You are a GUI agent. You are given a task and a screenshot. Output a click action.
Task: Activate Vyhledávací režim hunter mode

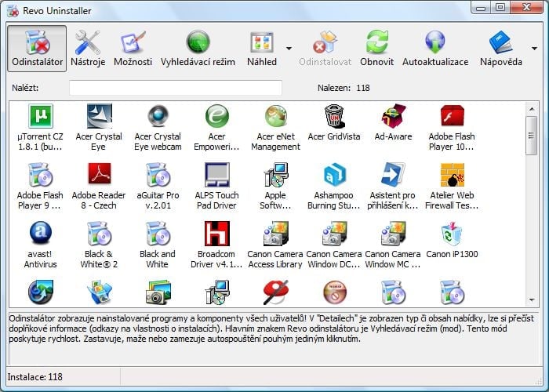click(x=198, y=49)
